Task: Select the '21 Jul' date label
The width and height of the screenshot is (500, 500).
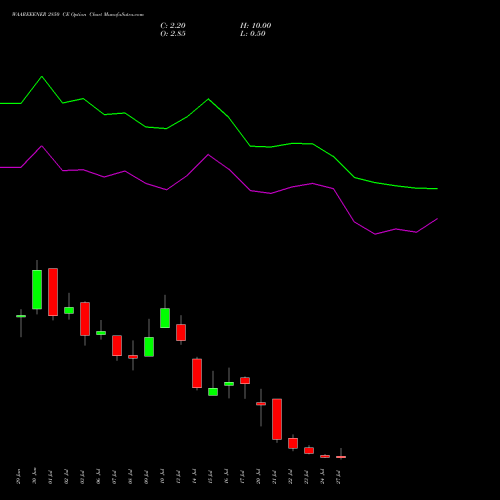Action: 275,477
